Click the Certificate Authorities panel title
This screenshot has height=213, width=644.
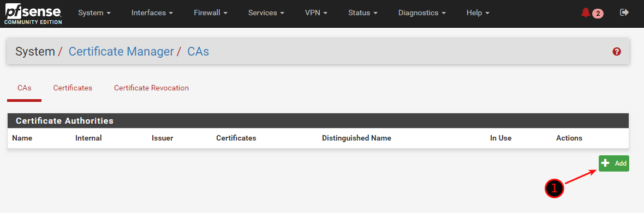point(64,121)
